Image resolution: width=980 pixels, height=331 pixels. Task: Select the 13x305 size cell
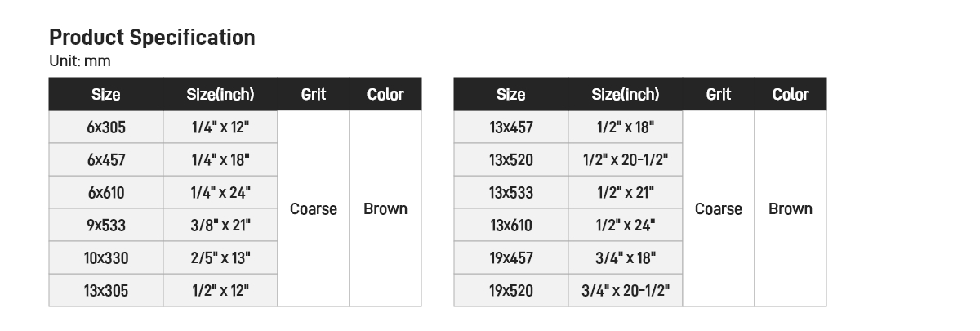106,291
